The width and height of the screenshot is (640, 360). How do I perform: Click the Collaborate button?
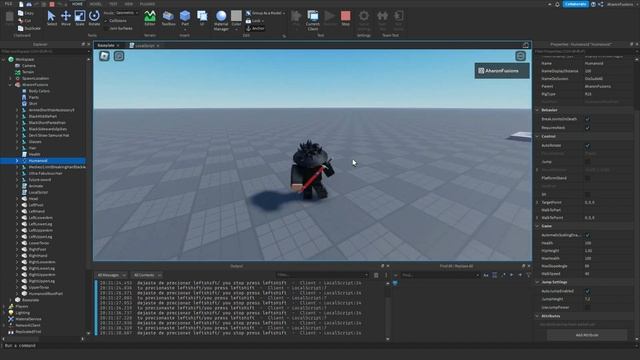[x=576, y=4]
